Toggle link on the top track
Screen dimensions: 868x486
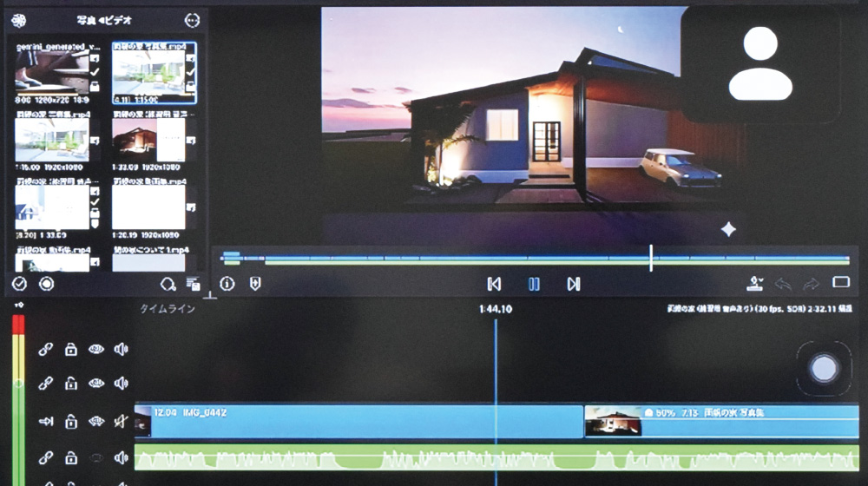pyautogui.click(x=46, y=349)
